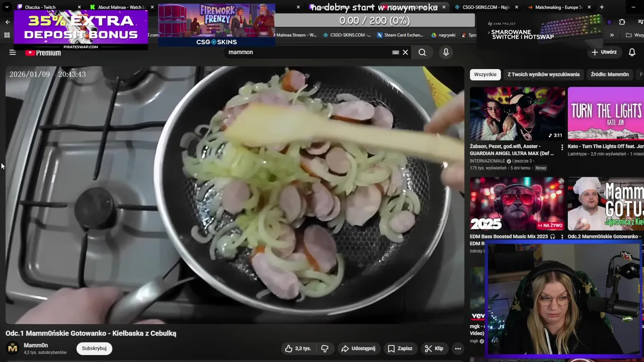Open the YouTube guide hamburger menu
644x362 pixels.
[13, 52]
